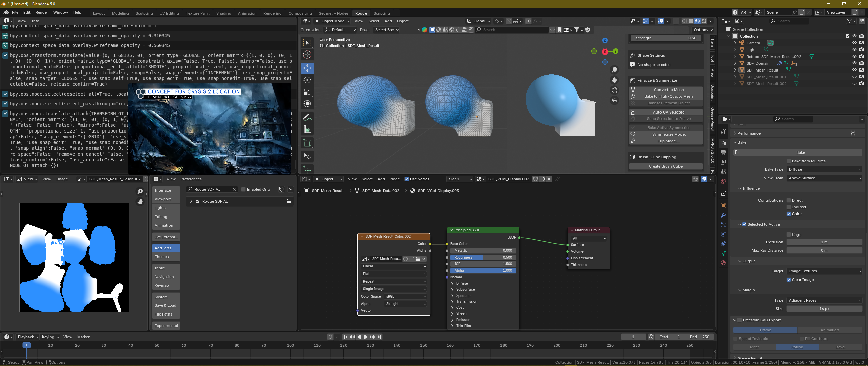Toggle camera view gizmo in 3D viewport

click(x=614, y=90)
